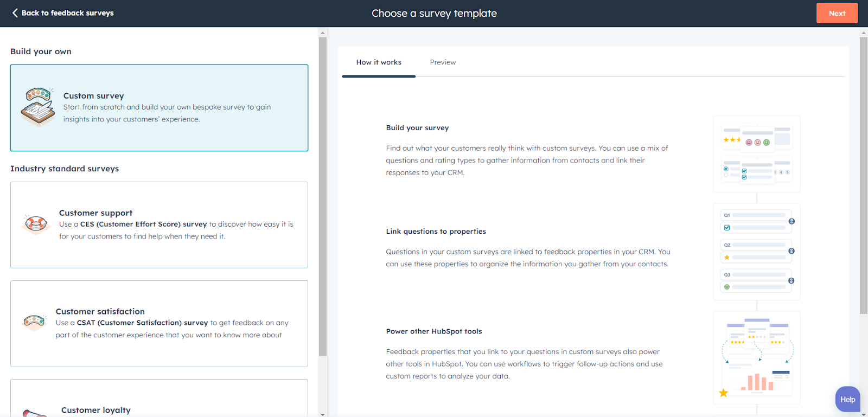Image resolution: width=868 pixels, height=417 pixels.
Task: Select the How it works tab
Action: [378, 62]
